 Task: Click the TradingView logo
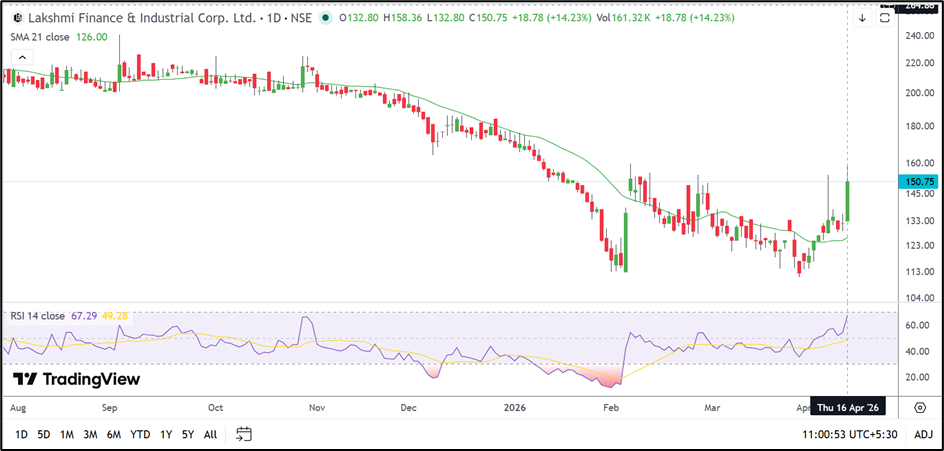coord(76,379)
